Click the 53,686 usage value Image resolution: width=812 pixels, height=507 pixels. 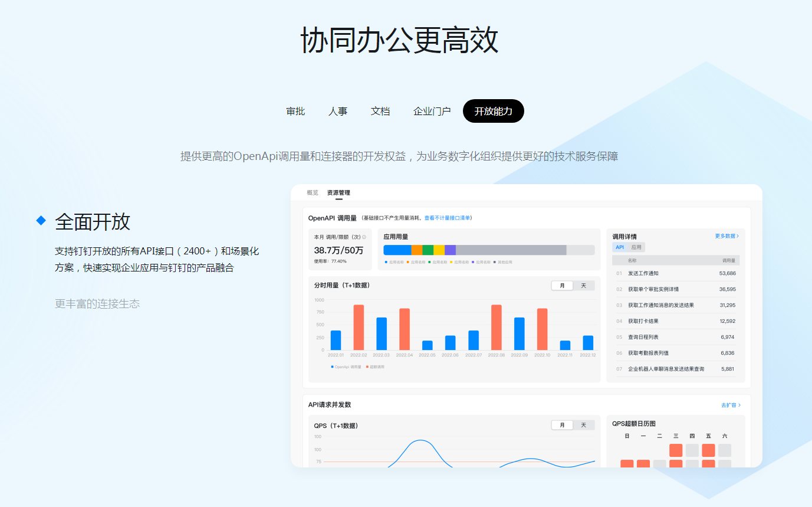pyautogui.click(x=727, y=273)
